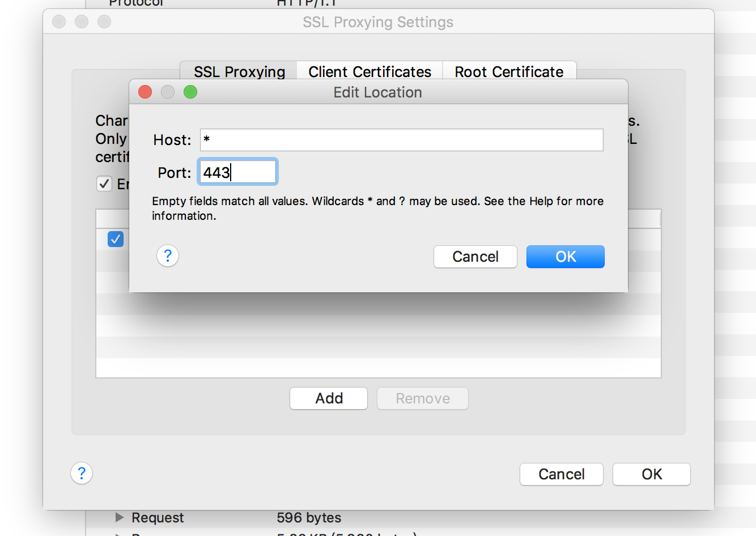Click into the Port field
The height and width of the screenshot is (536, 756).
coord(237,172)
